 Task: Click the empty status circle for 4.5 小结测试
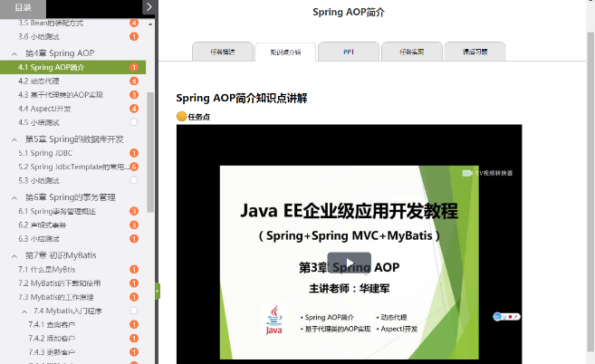tap(133, 122)
